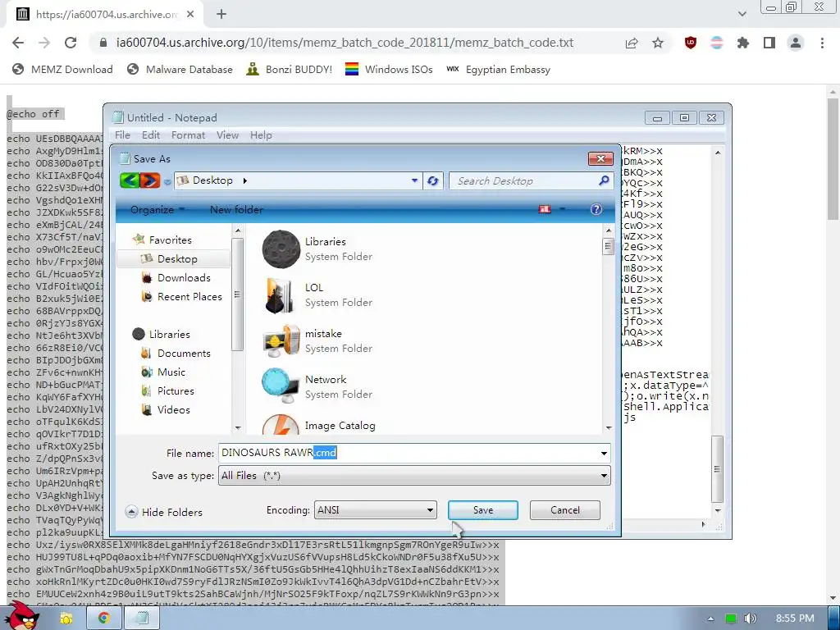Viewport: 840px width, 630px height.
Task: Open the Save as type dropdown
Action: click(x=414, y=476)
